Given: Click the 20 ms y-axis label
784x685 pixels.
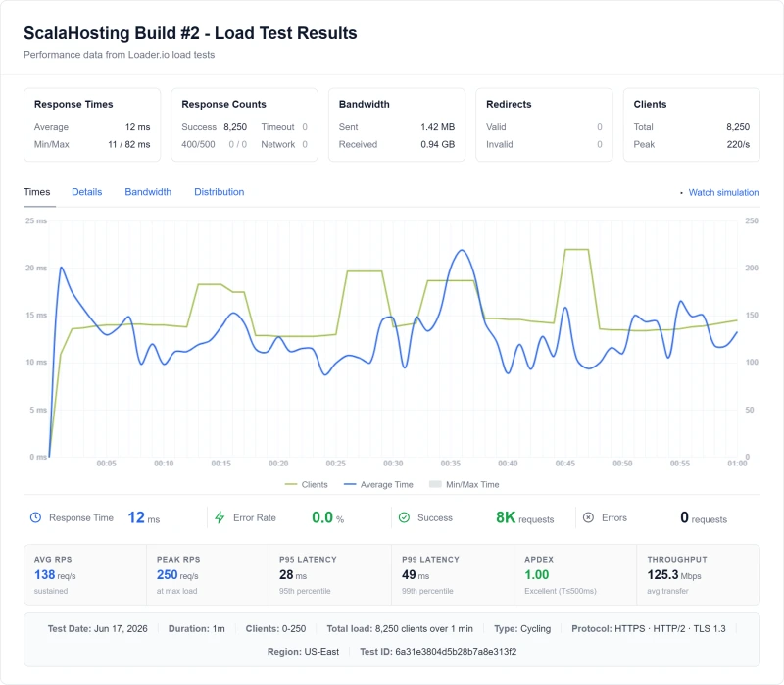Looking at the screenshot, I should click(x=36, y=268).
